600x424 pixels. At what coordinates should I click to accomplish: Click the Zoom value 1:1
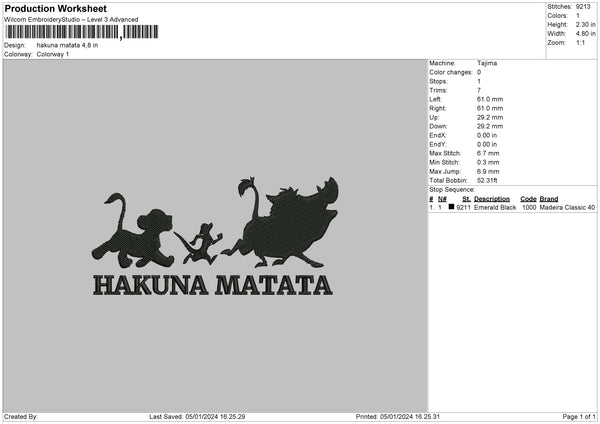point(580,43)
